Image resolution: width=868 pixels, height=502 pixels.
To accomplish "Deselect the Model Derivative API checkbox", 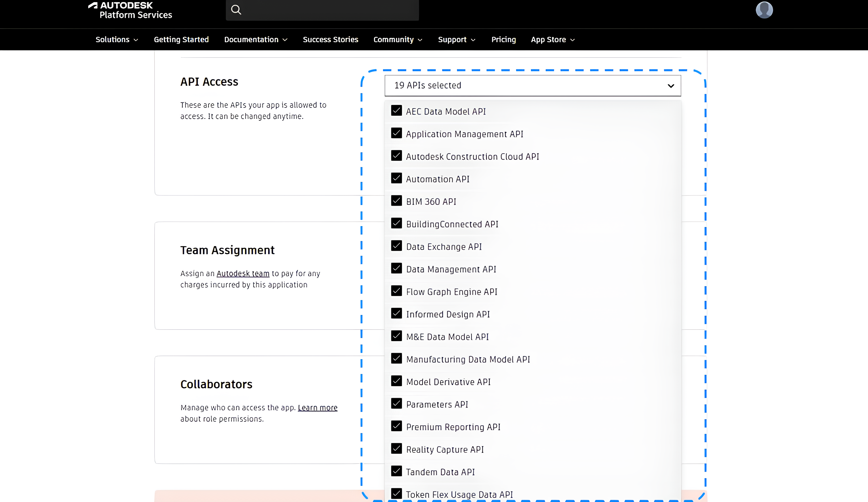I will [396, 381].
